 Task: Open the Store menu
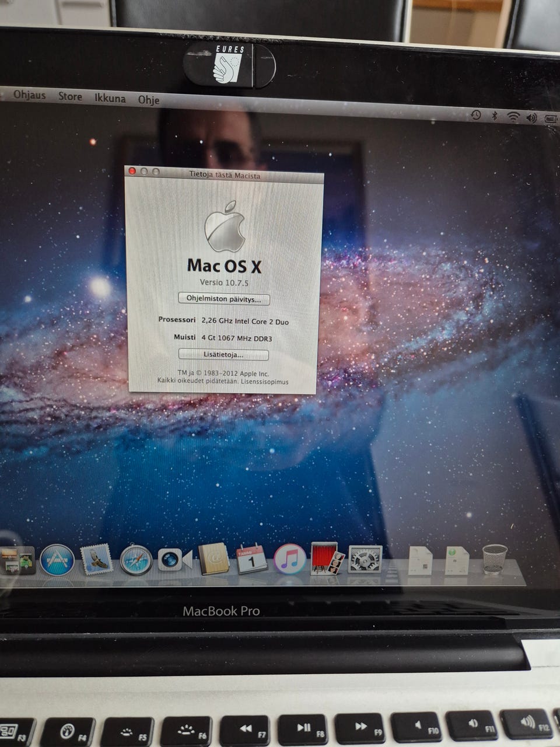point(70,96)
